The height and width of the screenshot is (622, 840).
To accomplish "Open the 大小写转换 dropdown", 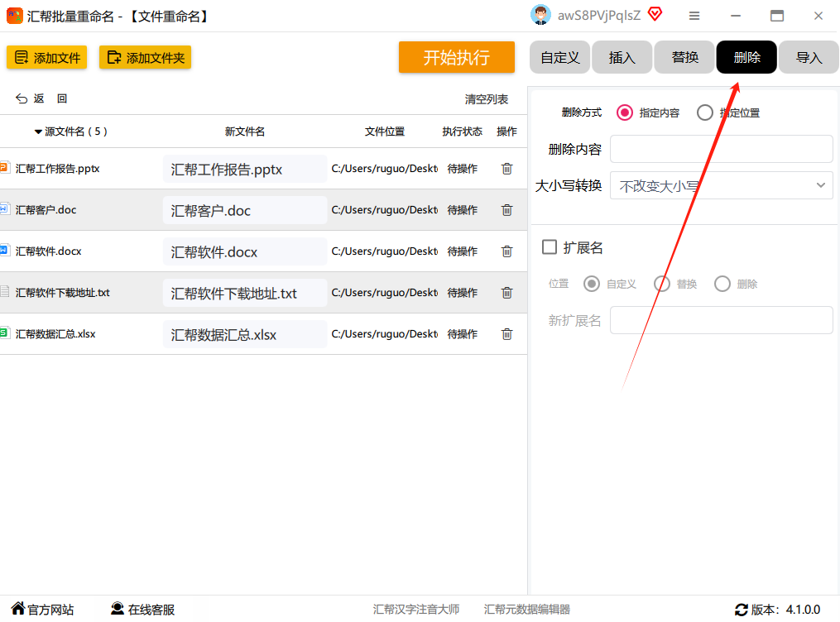I will (721, 185).
